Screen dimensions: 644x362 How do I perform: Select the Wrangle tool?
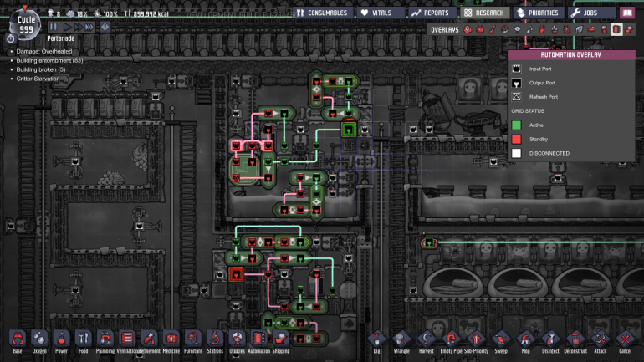(x=401, y=341)
